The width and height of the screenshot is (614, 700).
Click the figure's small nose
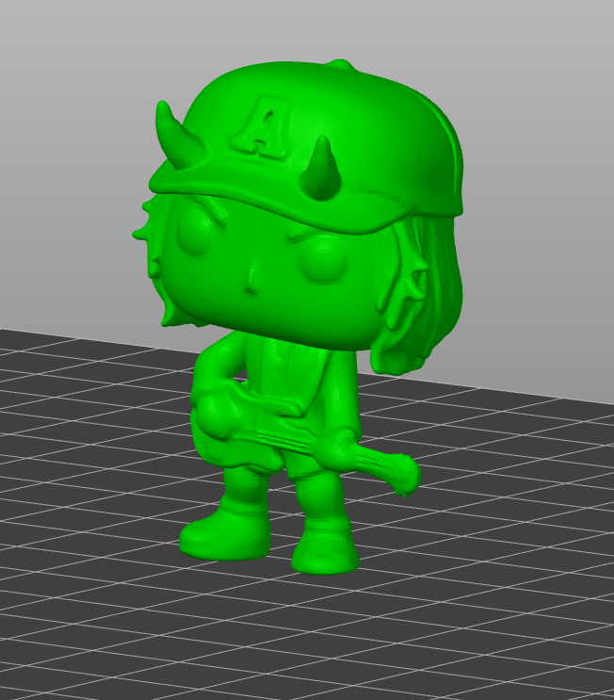252,280
